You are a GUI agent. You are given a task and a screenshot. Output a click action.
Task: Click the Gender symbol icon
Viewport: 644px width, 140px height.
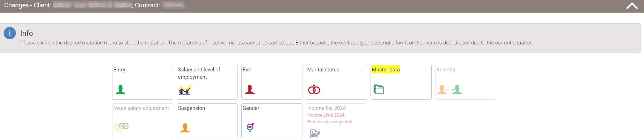pos(250,127)
